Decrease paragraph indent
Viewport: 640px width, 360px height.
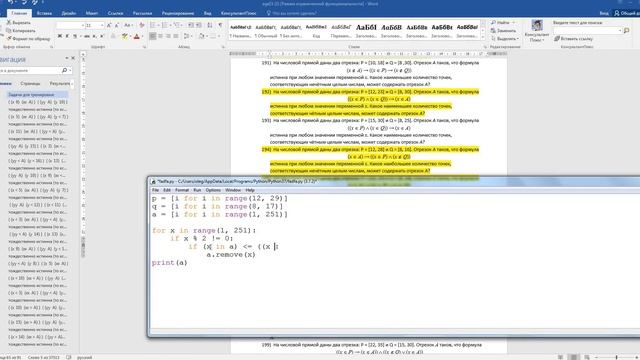pos(191,25)
